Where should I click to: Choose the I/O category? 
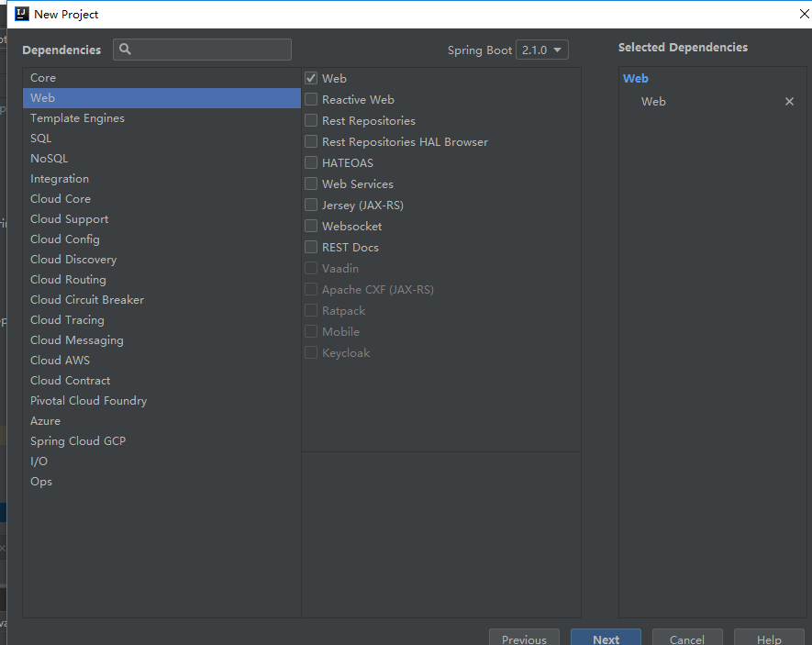(x=161, y=462)
